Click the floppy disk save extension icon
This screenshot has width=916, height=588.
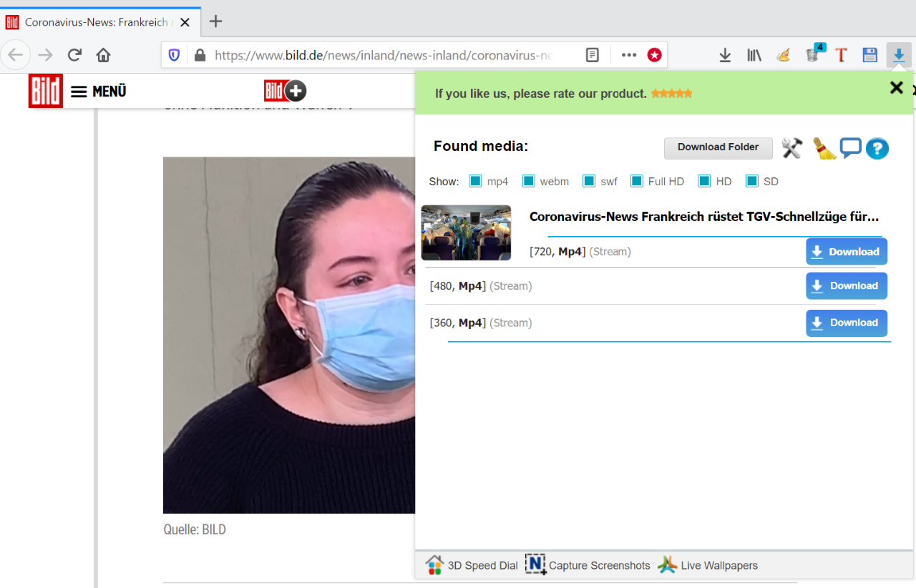click(869, 54)
